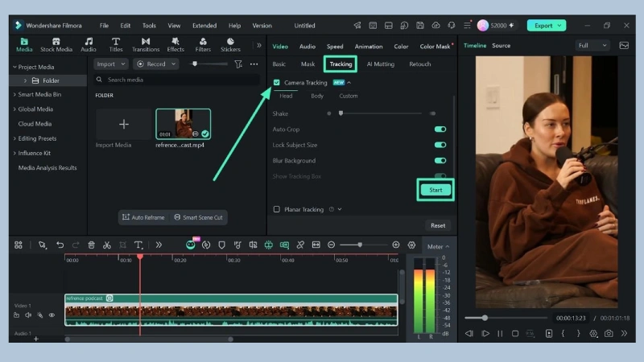Open the Effects panel
The height and width of the screenshot is (362, 644).
(175, 45)
